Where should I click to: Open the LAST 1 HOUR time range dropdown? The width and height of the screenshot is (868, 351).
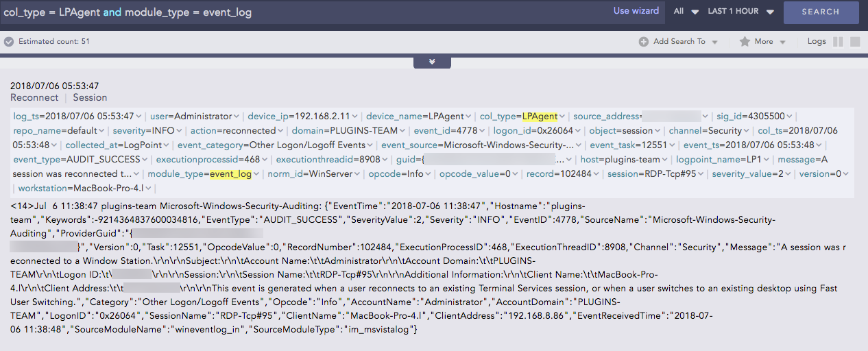pos(740,12)
